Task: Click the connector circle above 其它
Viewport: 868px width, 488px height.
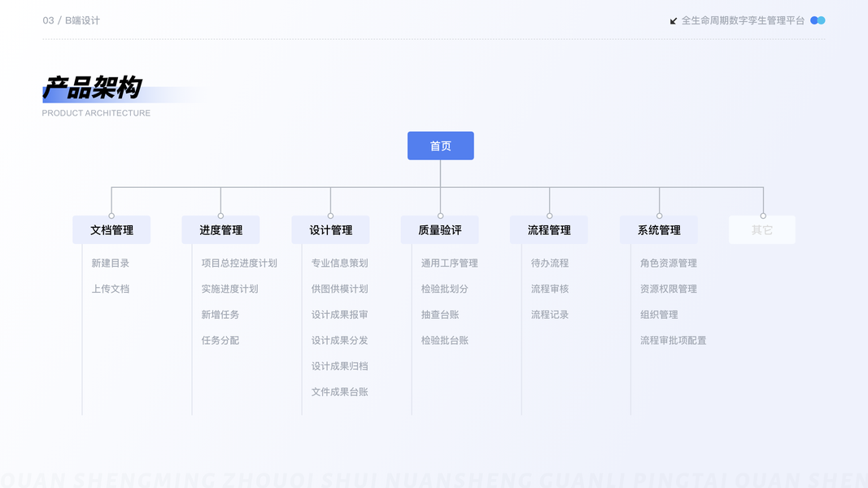Action: coord(763,216)
